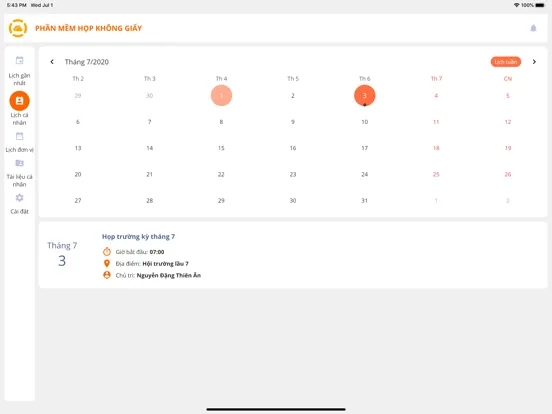Tap the app logo icon
This screenshot has height=414, width=552.
(x=18, y=28)
